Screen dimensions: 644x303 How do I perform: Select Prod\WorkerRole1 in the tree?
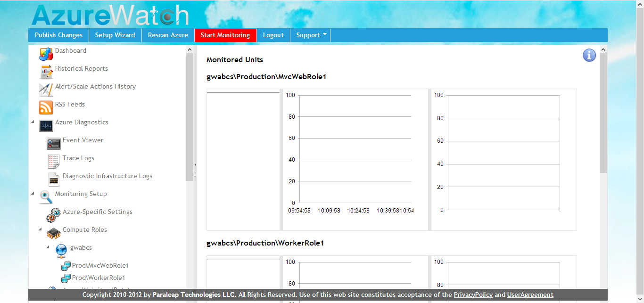[x=99, y=278]
